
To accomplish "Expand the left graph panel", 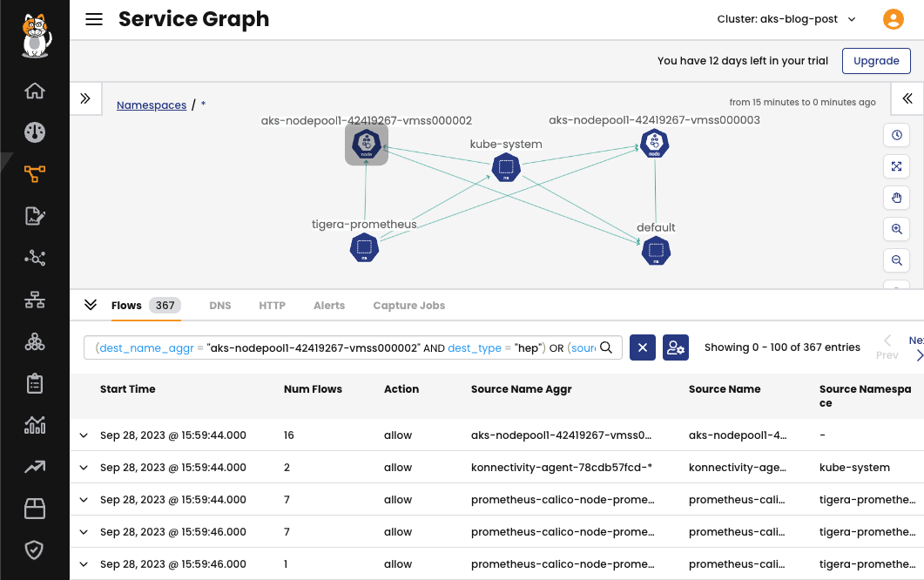I will [85, 98].
